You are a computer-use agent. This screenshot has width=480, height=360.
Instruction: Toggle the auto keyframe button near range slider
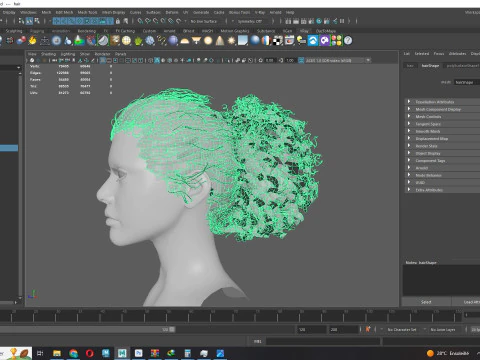point(368,329)
